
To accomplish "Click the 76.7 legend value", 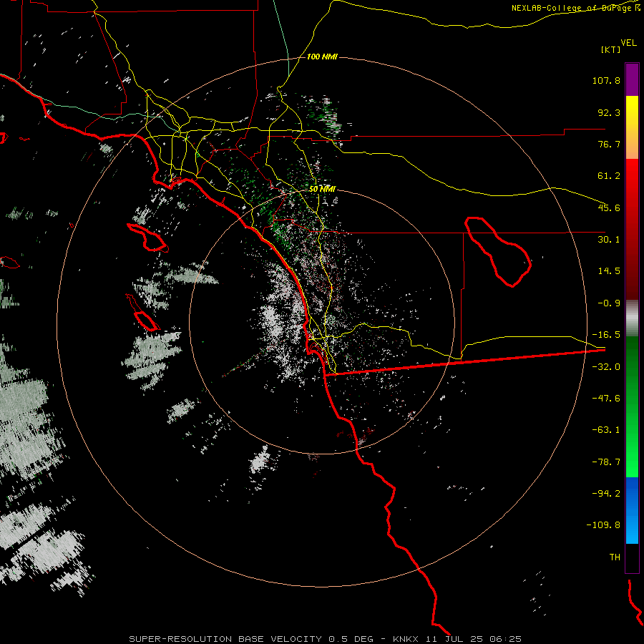I will coord(609,144).
